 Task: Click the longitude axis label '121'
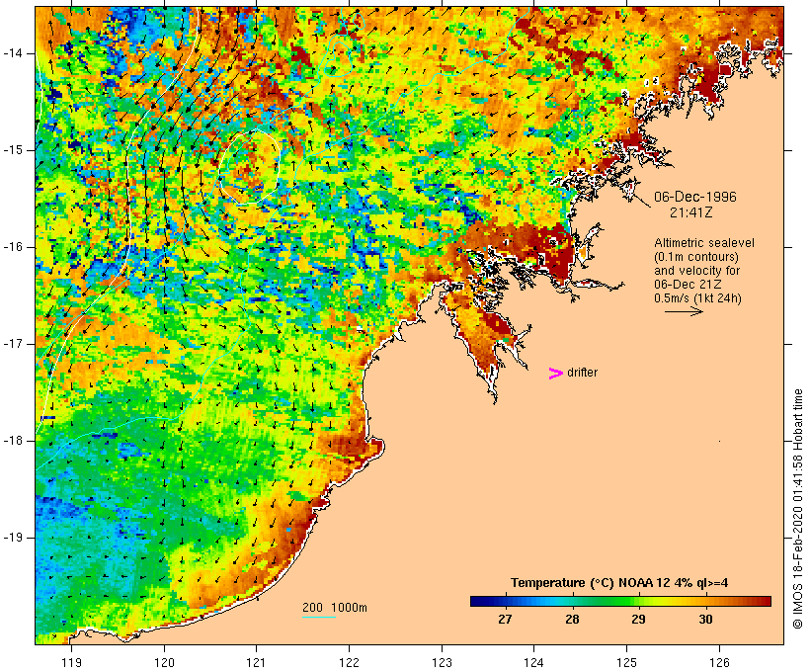[x=256, y=662]
